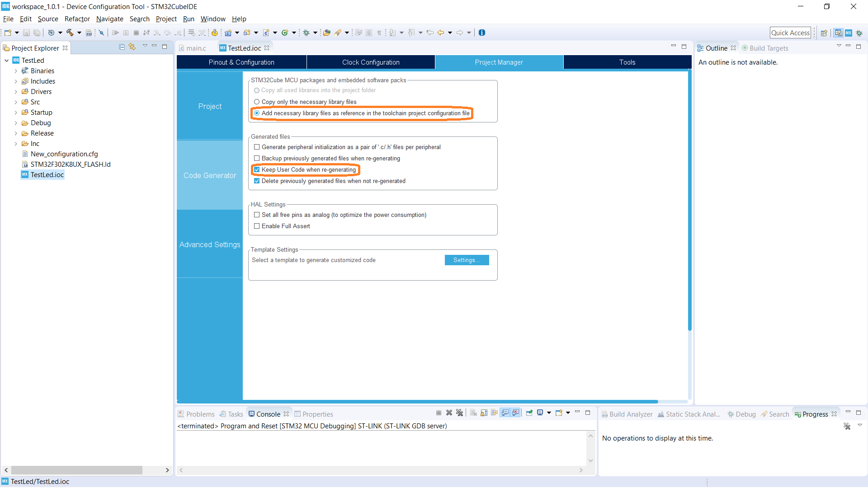Click the Search flashlight toolbar icon
868x488 pixels.
tap(338, 33)
